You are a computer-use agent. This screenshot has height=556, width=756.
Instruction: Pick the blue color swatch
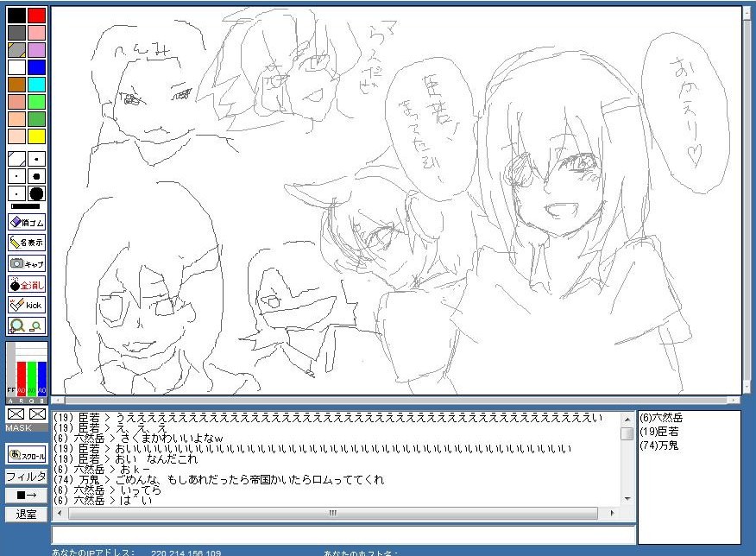pos(36,67)
